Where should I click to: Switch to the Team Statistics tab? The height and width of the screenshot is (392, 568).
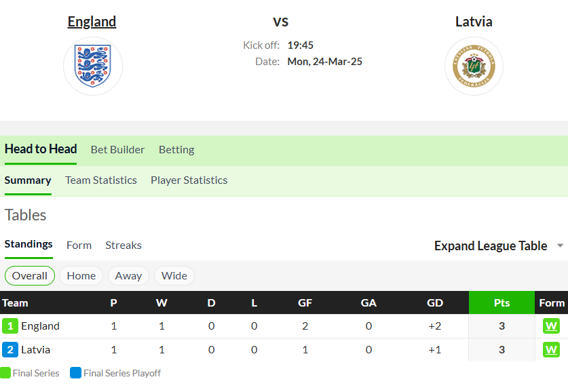pos(101,180)
